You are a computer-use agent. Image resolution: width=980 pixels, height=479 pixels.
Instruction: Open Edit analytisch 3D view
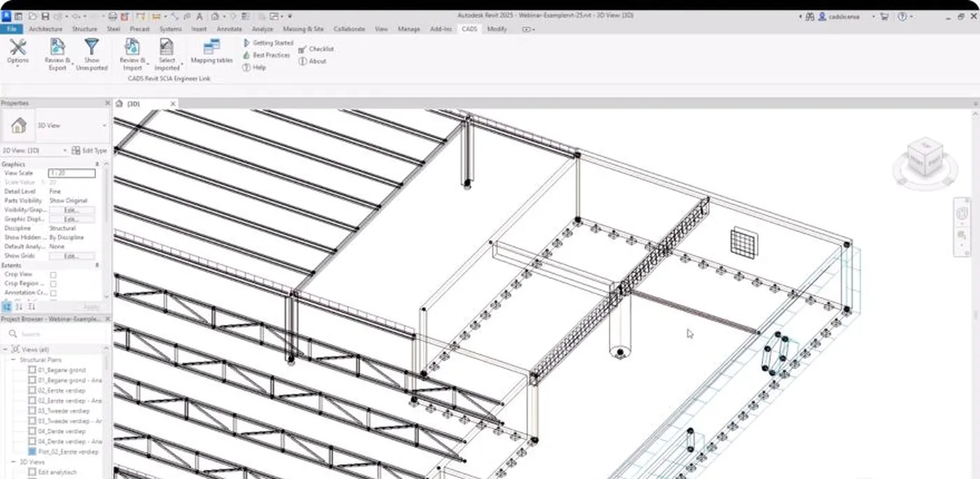(x=56, y=472)
